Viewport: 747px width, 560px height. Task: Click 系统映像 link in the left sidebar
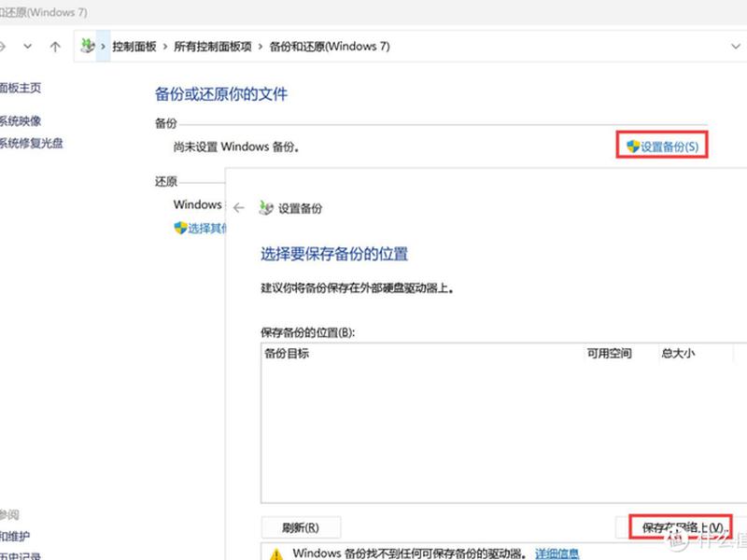[x=20, y=121]
